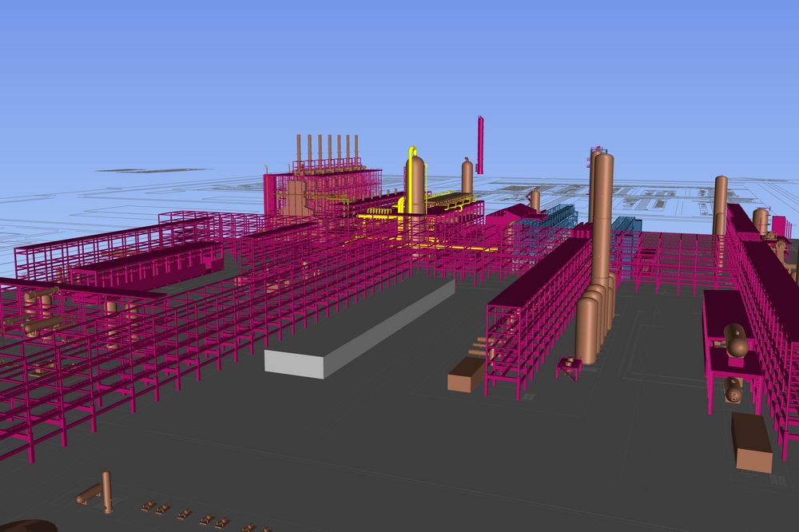Select the horizontal copper vessels at left edge
The height and width of the screenshot is (532, 799).
click(x=38, y=310)
